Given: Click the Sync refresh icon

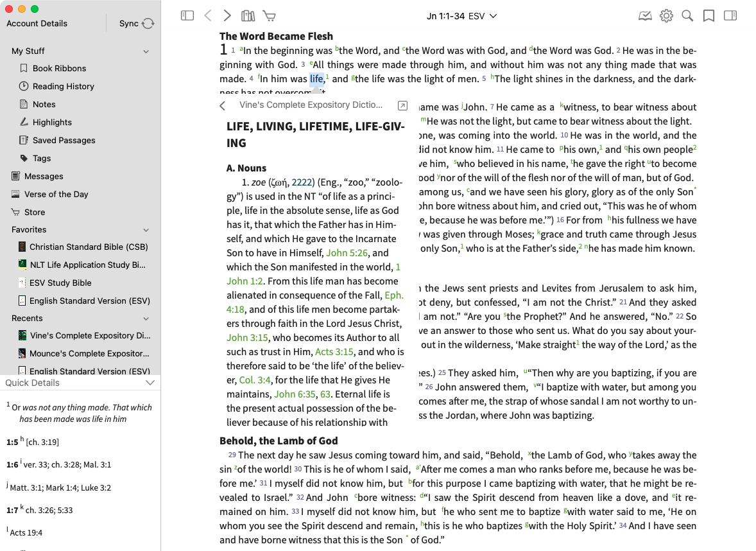Looking at the screenshot, I should pos(148,24).
